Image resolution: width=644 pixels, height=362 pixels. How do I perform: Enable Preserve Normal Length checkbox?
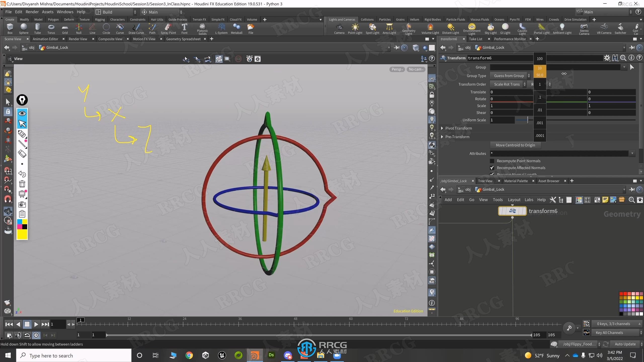click(492, 174)
